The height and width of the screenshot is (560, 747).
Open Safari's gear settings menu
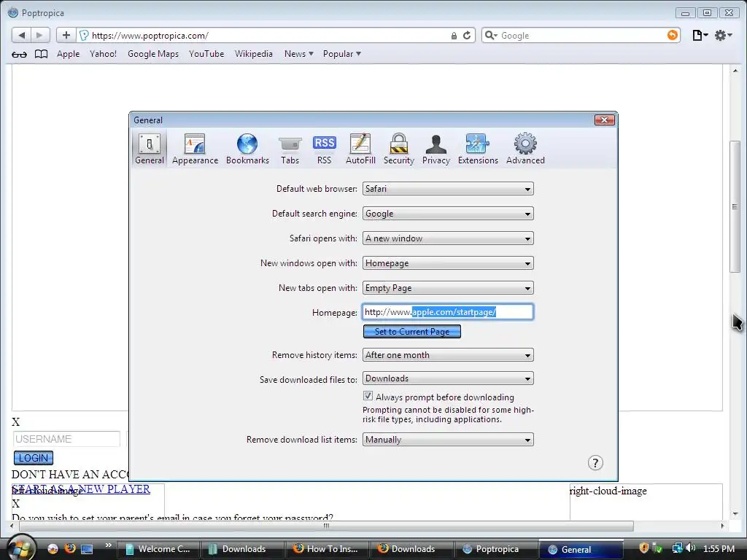pos(723,35)
